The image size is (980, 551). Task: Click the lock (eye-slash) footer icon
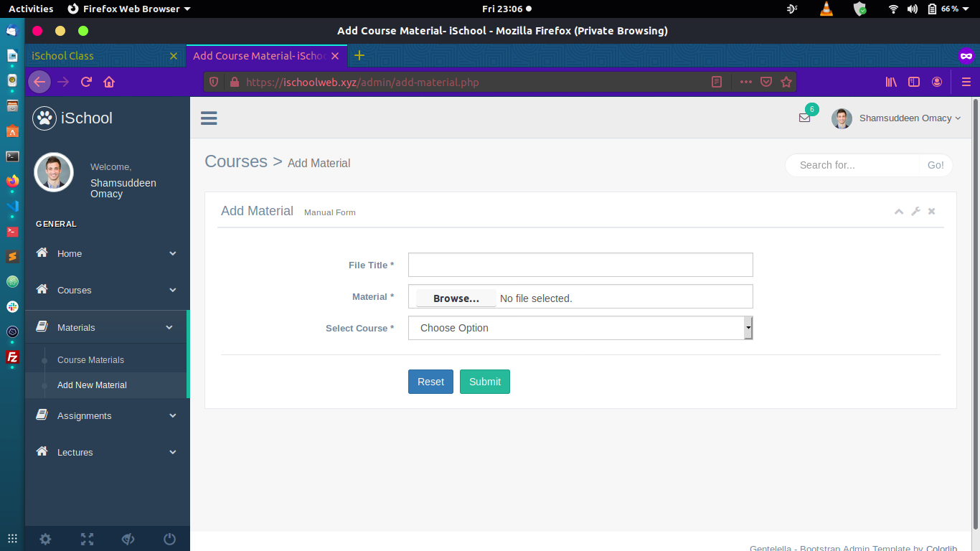pos(128,540)
